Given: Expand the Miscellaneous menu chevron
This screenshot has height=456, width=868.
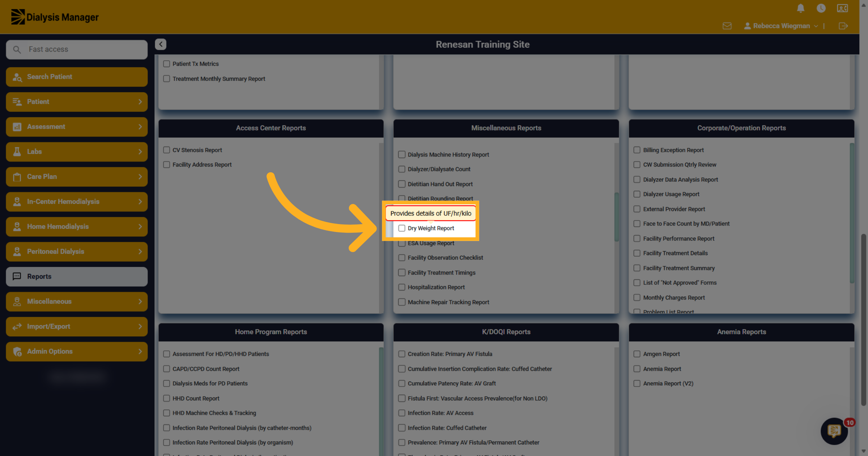Looking at the screenshot, I should coord(140,301).
